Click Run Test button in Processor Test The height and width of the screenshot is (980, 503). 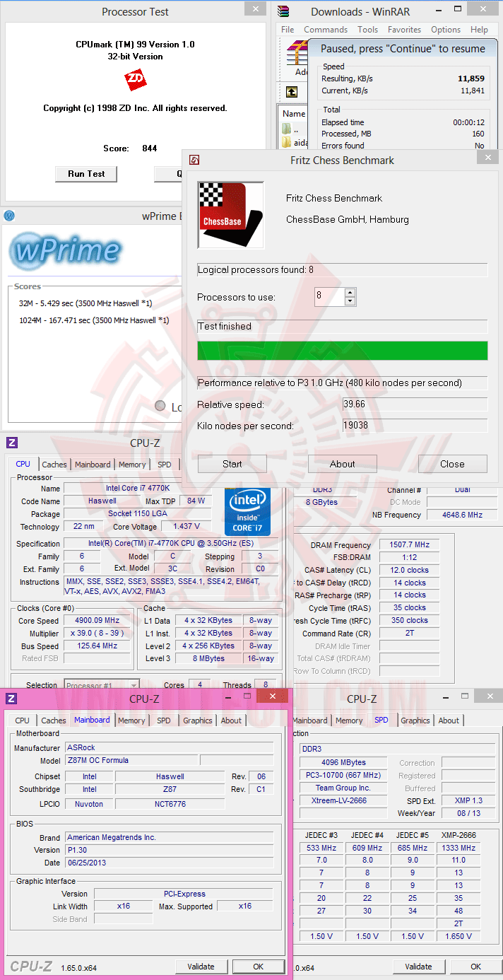pos(86,174)
